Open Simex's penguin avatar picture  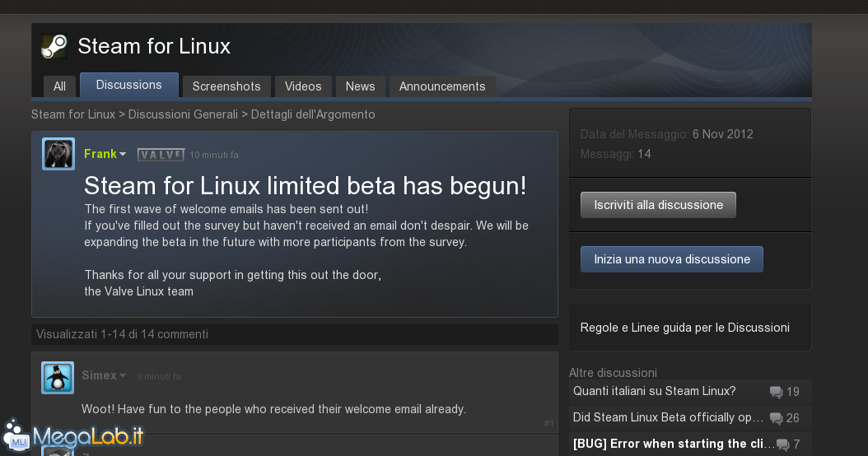click(x=58, y=378)
